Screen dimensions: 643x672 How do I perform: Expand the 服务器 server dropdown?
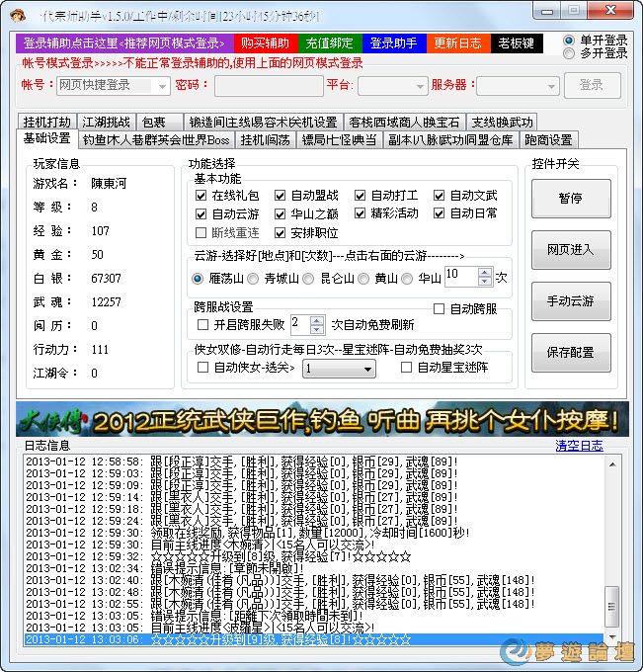(518, 85)
